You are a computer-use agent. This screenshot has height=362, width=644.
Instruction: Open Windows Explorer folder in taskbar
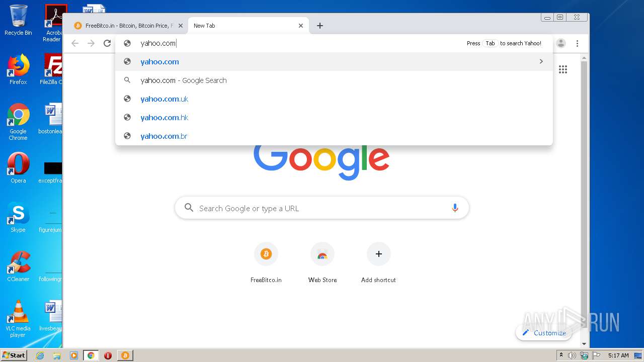(57, 355)
